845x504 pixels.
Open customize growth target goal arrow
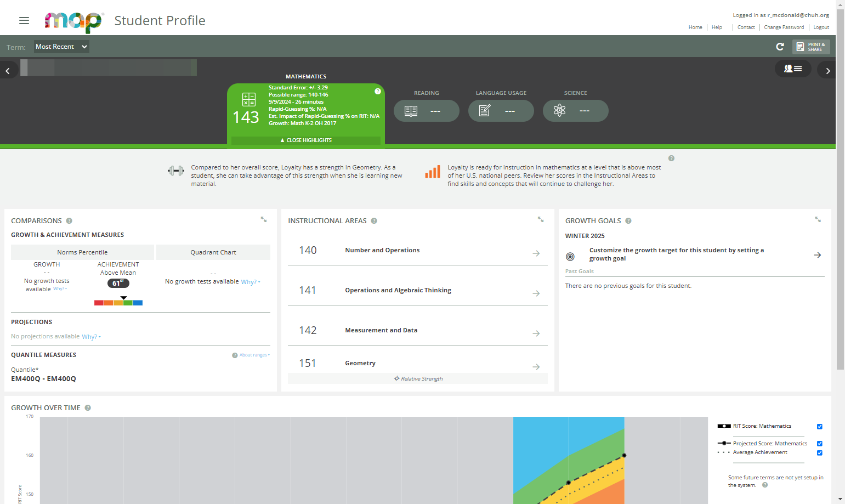(x=818, y=255)
